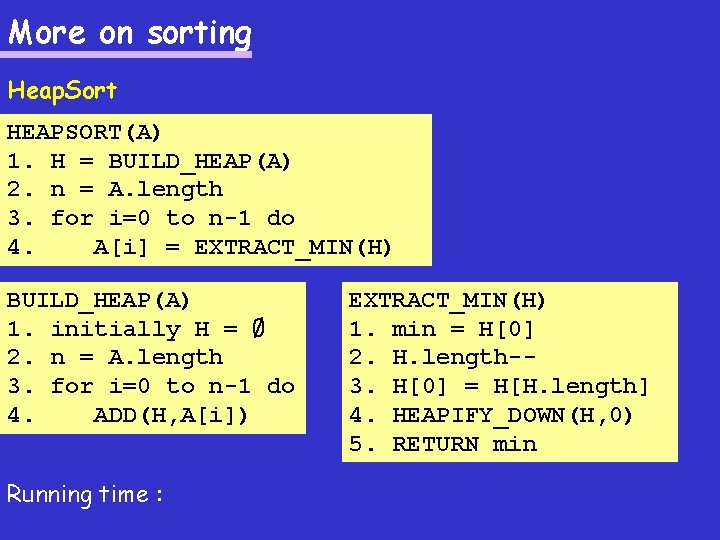The height and width of the screenshot is (540, 720).
Task: Click the "More on sorting" slide title
Action: (129, 34)
